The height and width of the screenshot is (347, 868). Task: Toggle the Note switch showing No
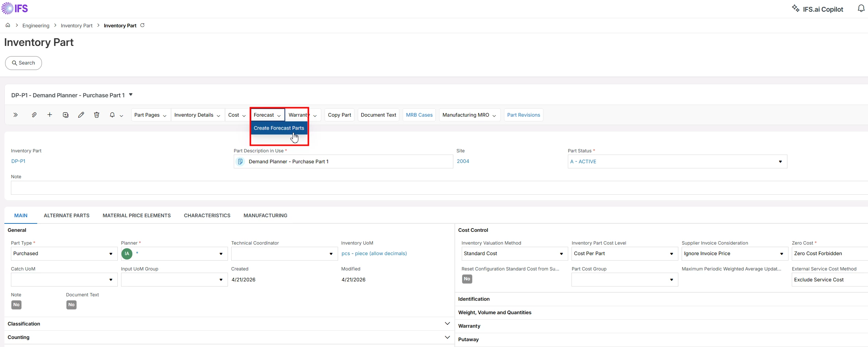click(x=16, y=305)
